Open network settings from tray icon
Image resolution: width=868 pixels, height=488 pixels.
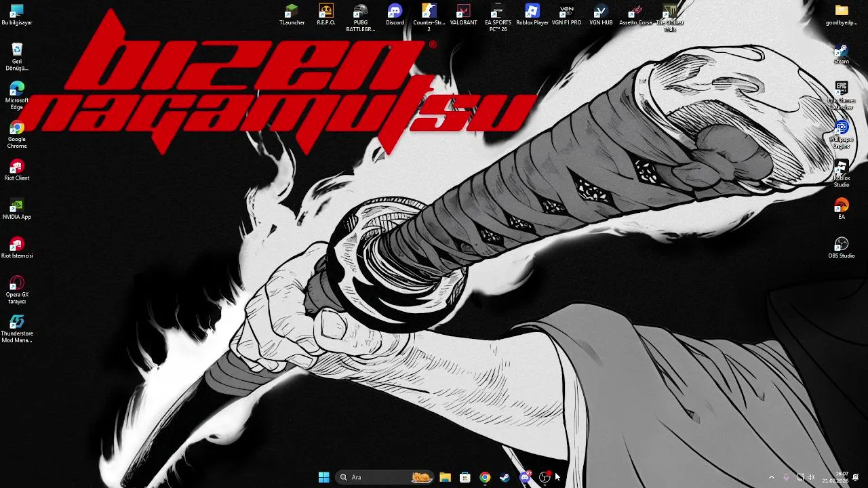pos(800,477)
